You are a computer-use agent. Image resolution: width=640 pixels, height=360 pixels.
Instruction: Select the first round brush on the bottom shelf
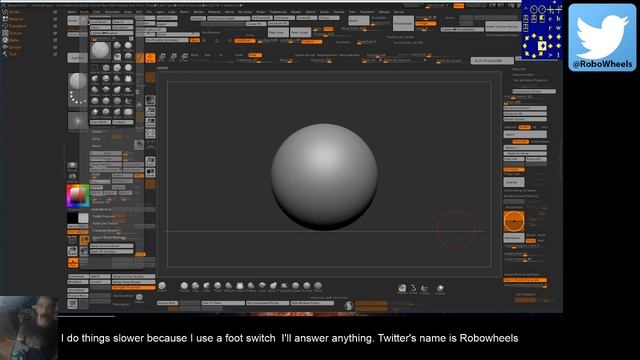pyautogui.click(x=184, y=286)
